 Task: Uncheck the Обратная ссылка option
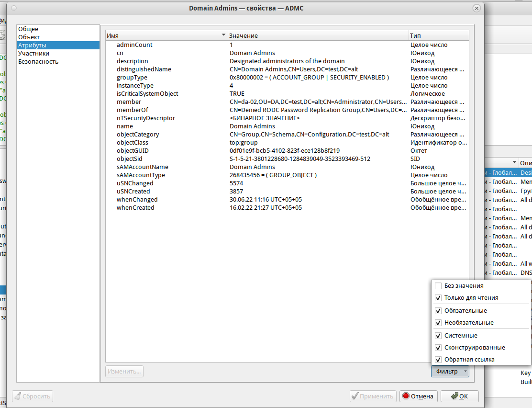[438, 360]
